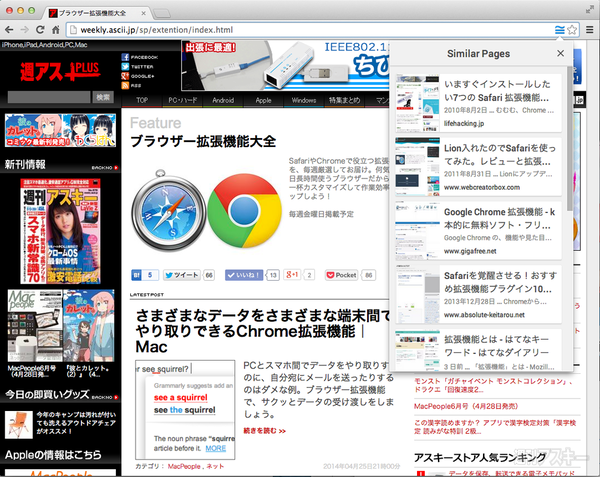Click the ツイート tweet button

pyautogui.click(x=182, y=275)
